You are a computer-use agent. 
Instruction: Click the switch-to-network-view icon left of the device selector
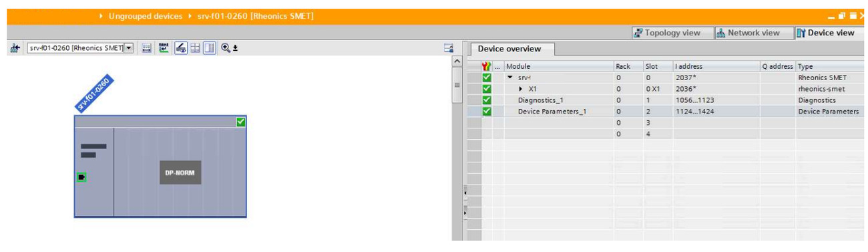pyautogui.click(x=15, y=48)
